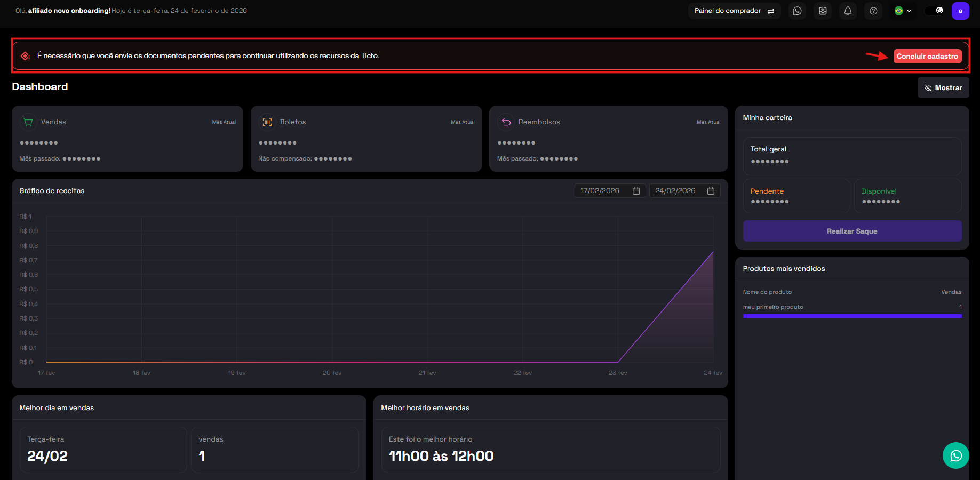
Task: Click the floating green WhatsApp chat button
Action: pyautogui.click(x=955, y=455)
